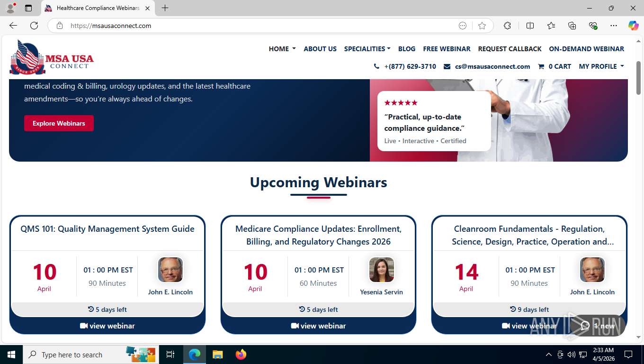
Task: Open the Tab actions menu icon
Action: [x=28, y=8]
